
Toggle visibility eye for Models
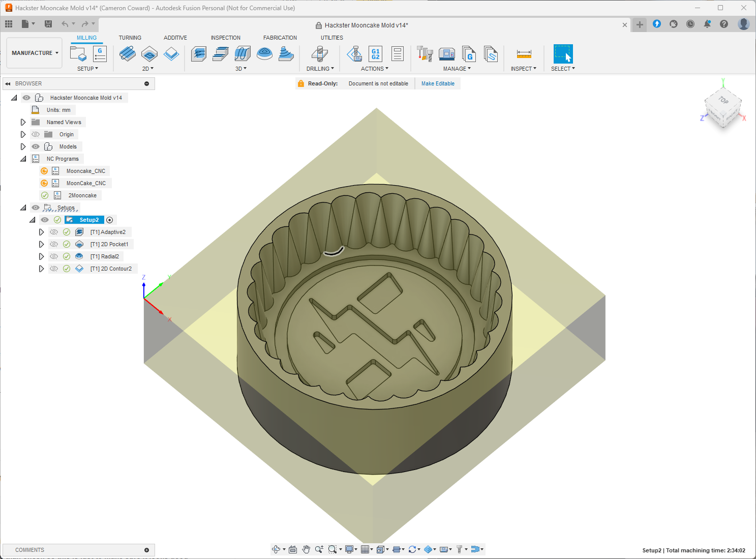click(x=36, y=146)
